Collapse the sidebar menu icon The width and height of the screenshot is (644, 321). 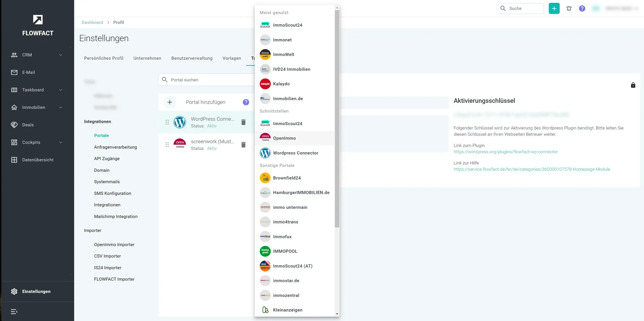tap(14, 312)
